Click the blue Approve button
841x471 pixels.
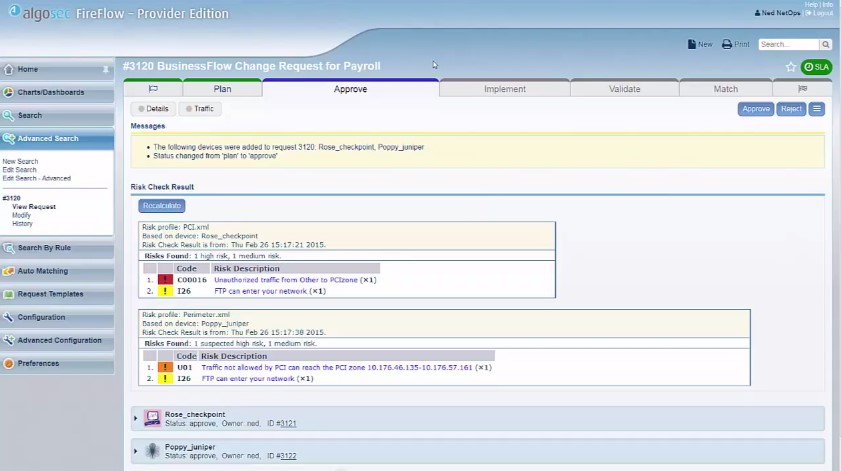point(756,109)
